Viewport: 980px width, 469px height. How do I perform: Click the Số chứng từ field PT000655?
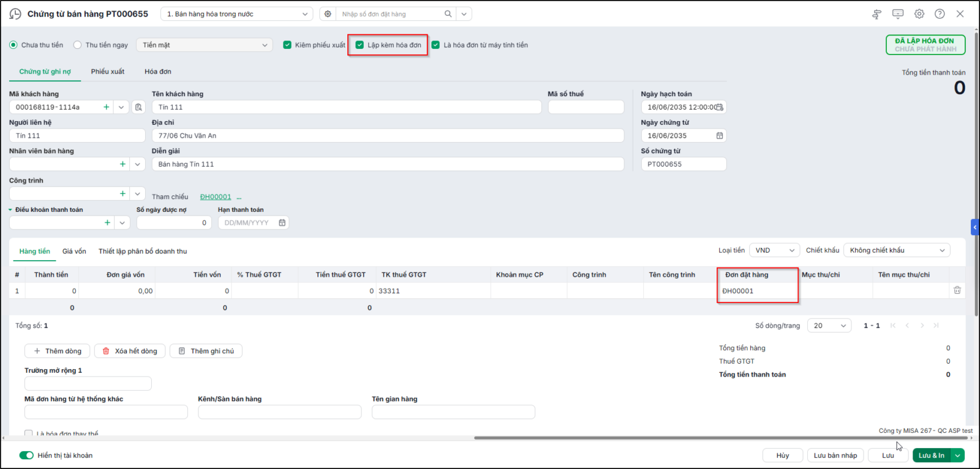click(x=684, y=164)
